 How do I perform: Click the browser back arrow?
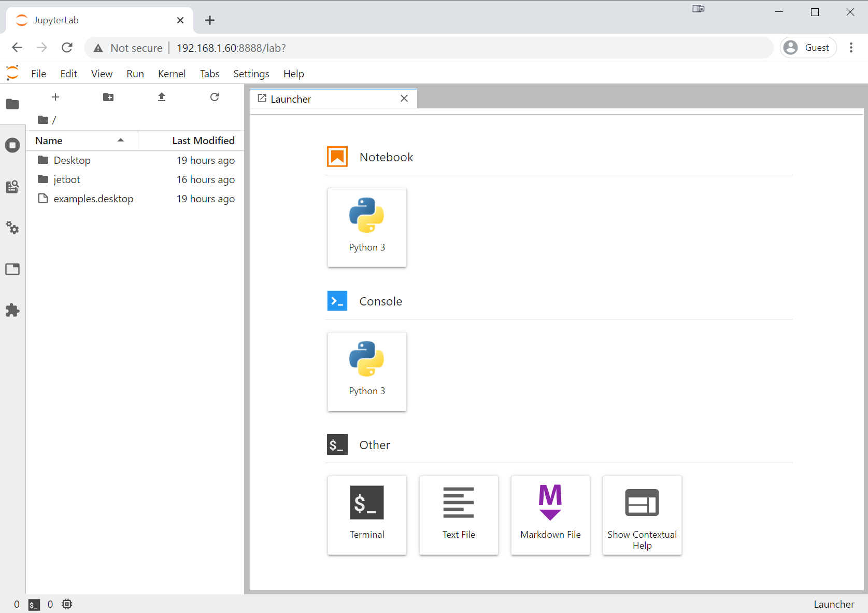tap(17, 48)
